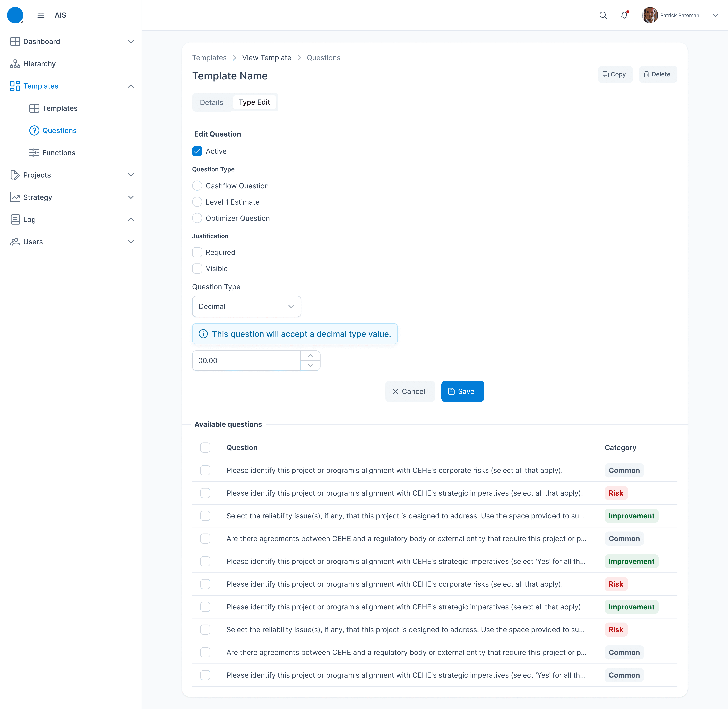Click the search magnifier icon

pos(603,15)
